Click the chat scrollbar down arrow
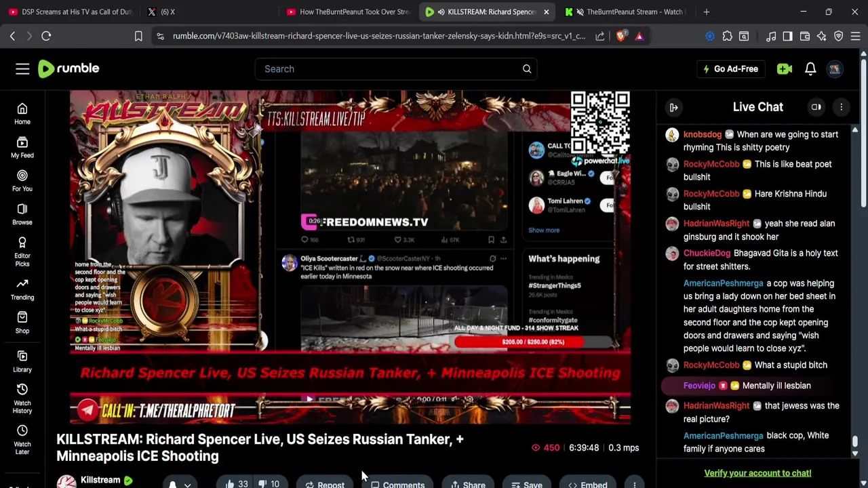The width and height of the screenshot is (868, 488). point(855,453)
